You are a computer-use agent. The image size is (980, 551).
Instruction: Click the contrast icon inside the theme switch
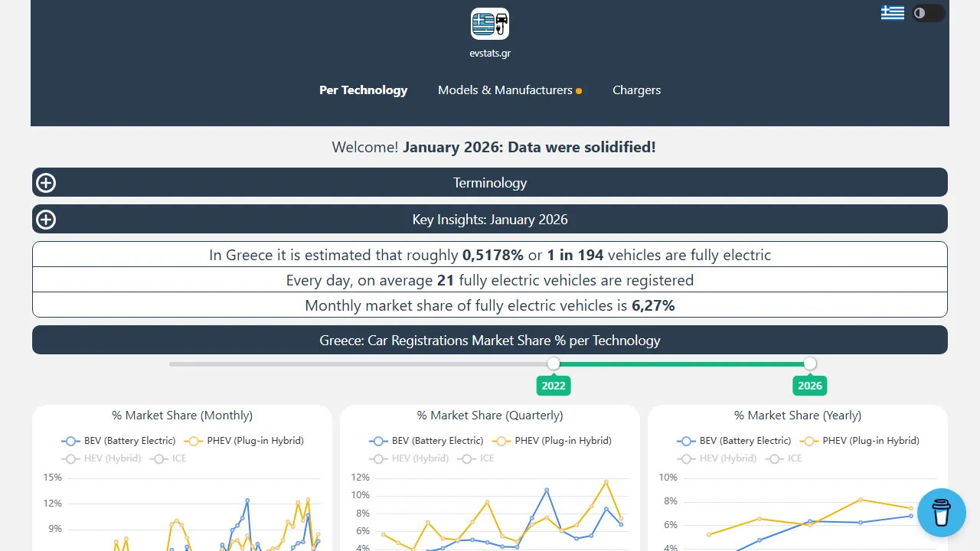918,13
